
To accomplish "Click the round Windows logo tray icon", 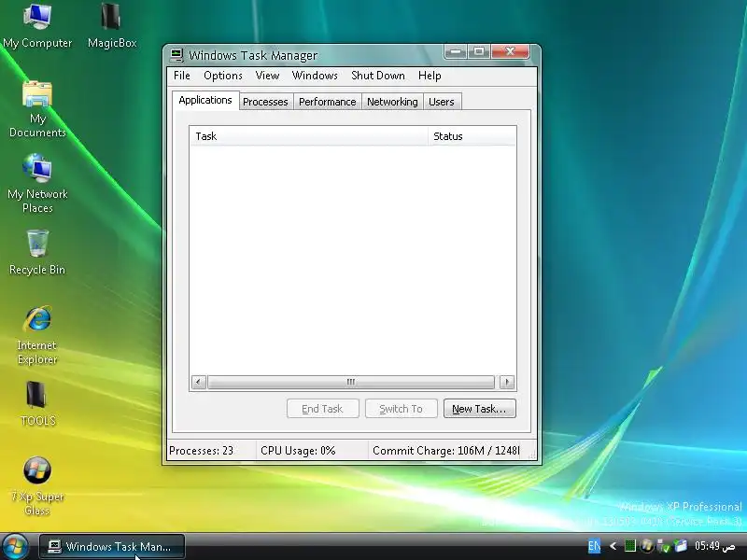I will coord(646,546).
